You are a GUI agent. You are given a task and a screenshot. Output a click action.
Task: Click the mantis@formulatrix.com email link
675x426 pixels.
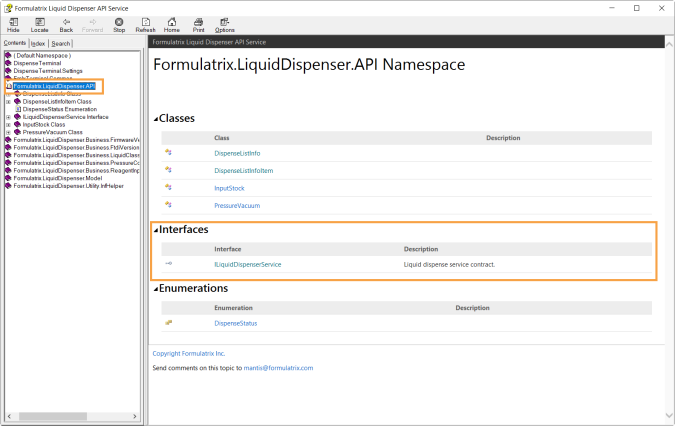pyautogui.click(x=278, y=368)
